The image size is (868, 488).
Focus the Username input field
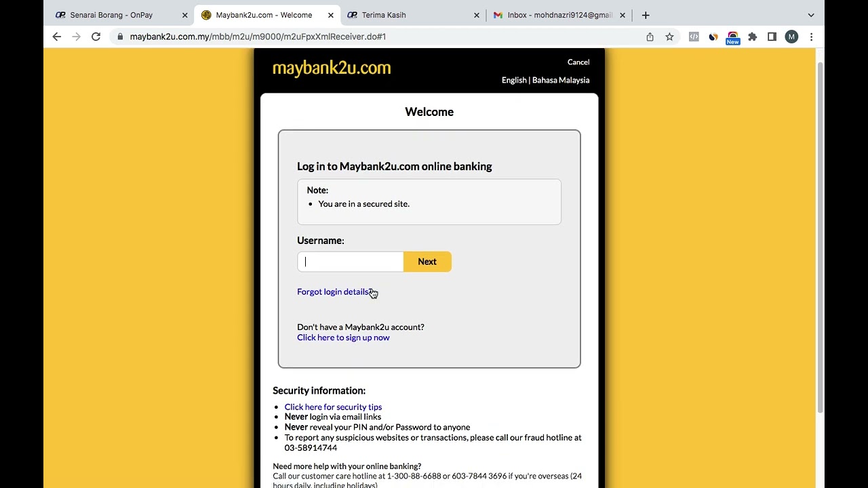point(351,262)
